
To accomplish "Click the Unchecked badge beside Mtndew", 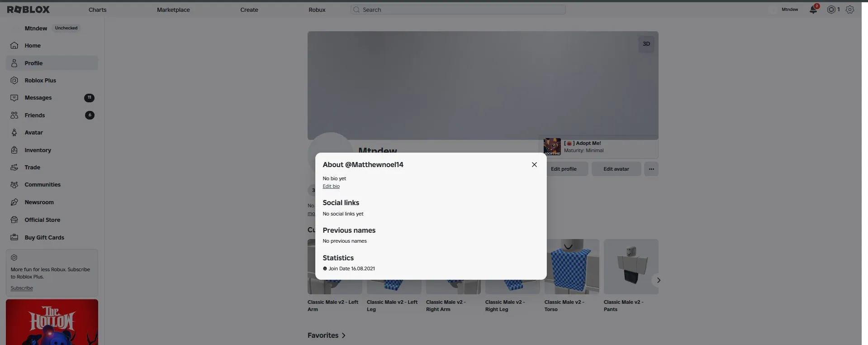I will pos(66,28).
